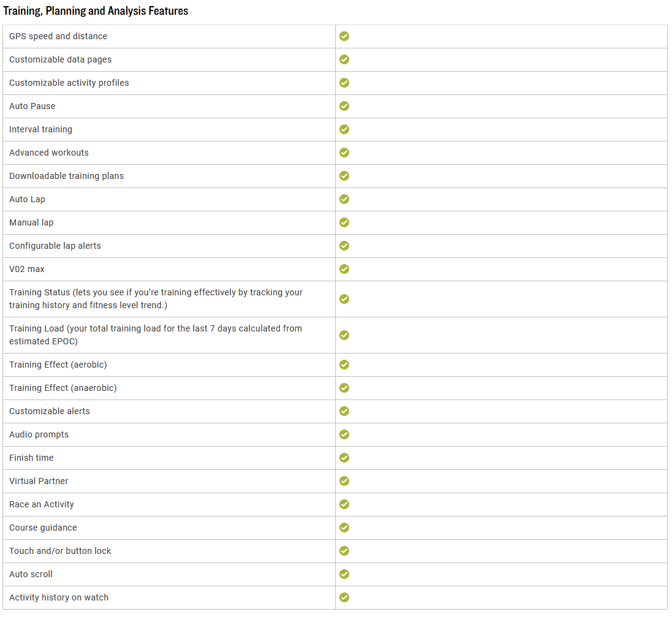
Task: Click the Downloadable training plans text
Action: click(66, 176)
